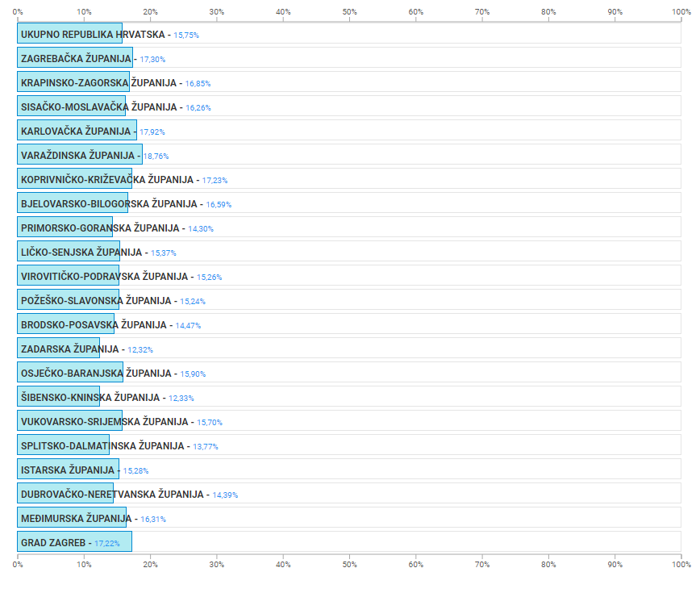This screenshot has height=593, width=700.
Task: Select the Zadarska županija bar
Action: [x=58, y=349]
